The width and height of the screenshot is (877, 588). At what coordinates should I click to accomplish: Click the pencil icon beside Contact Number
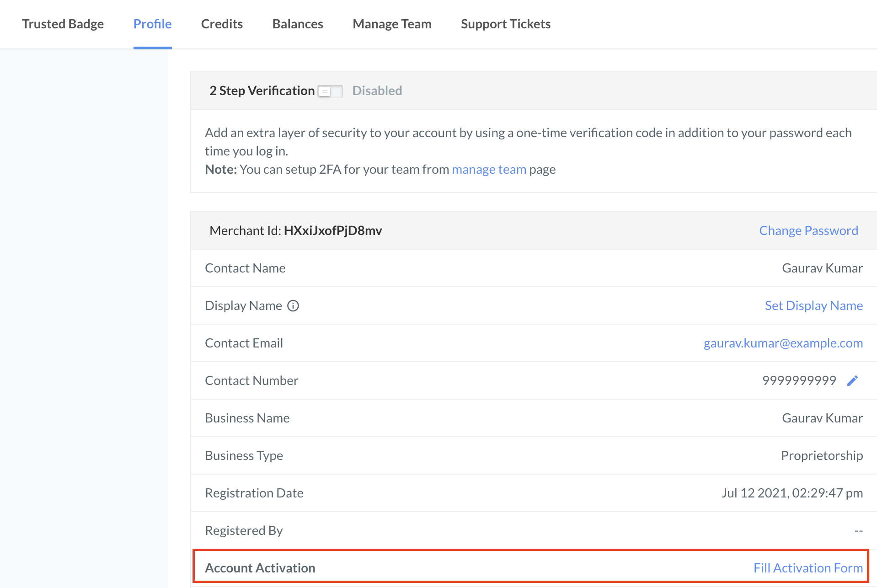click(852, 380)
